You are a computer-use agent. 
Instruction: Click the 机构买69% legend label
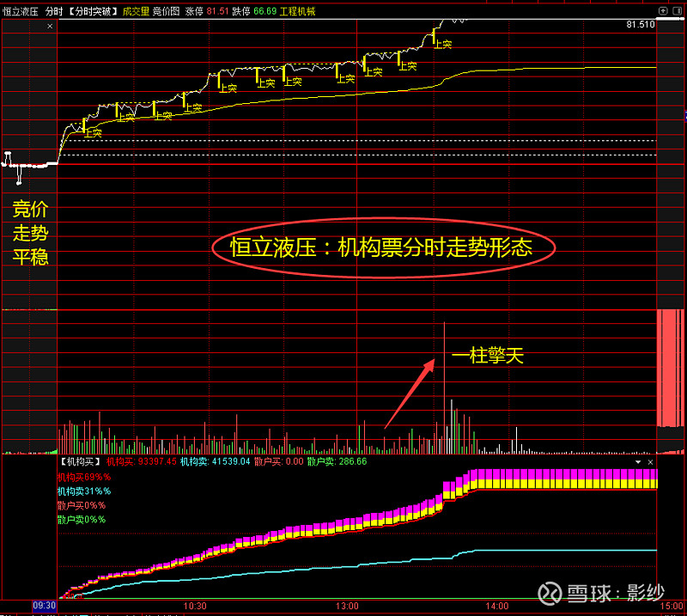click(x=84, y=477)
